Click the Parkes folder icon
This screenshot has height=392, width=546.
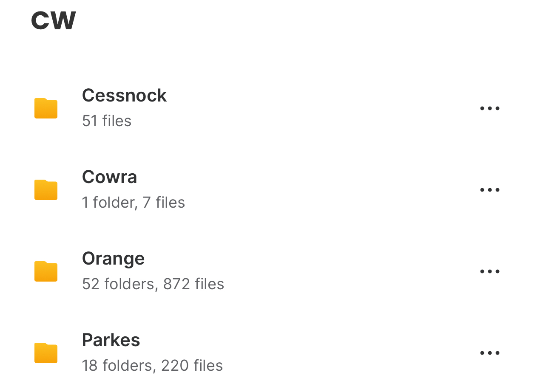(46, 353)
